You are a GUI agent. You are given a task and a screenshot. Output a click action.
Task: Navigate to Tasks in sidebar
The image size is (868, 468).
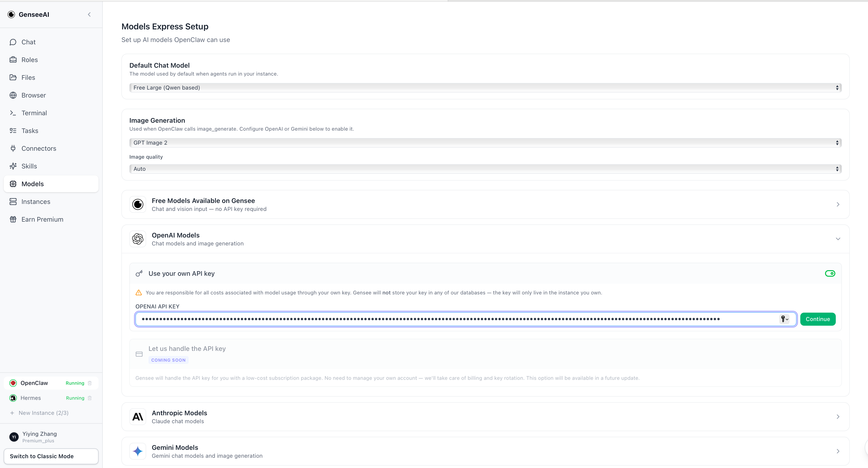pyautogui.click(x=51, y=131)
